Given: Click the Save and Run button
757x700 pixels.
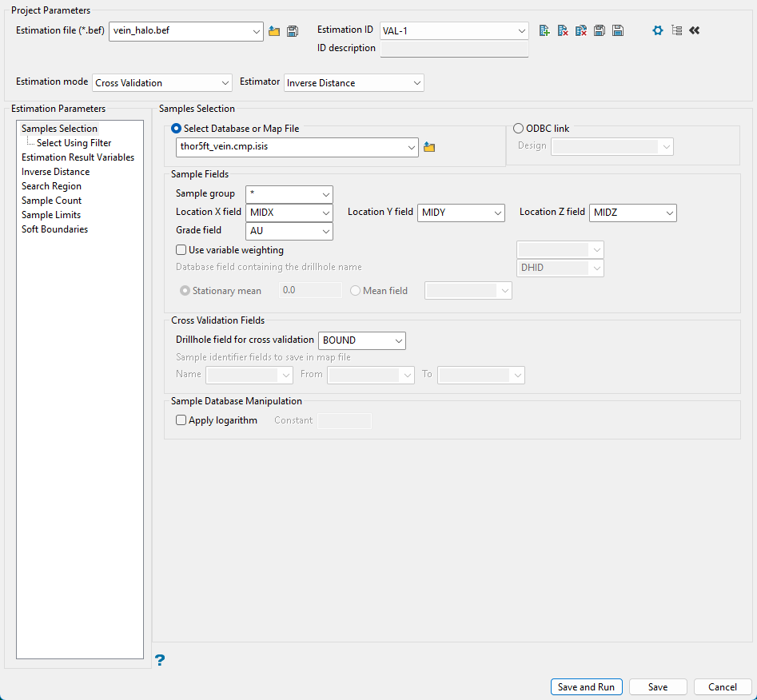Looking at the screenshot, I should pyautogui.click(x=586, y=687).
